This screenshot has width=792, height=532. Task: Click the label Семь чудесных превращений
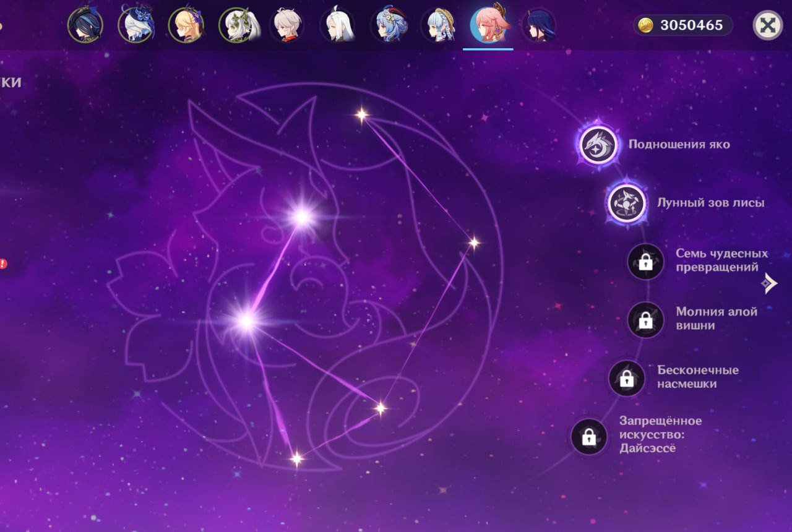click(x=722, y=260)
